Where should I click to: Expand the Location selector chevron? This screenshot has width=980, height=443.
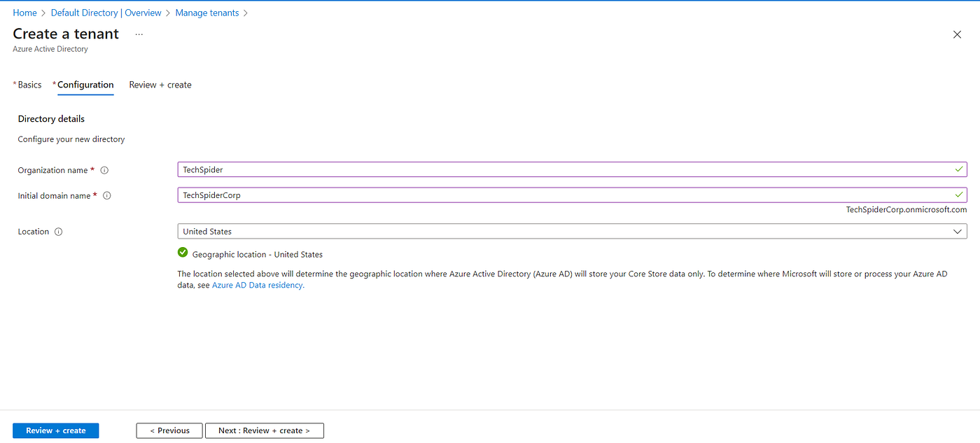click(x=958, y=231)
